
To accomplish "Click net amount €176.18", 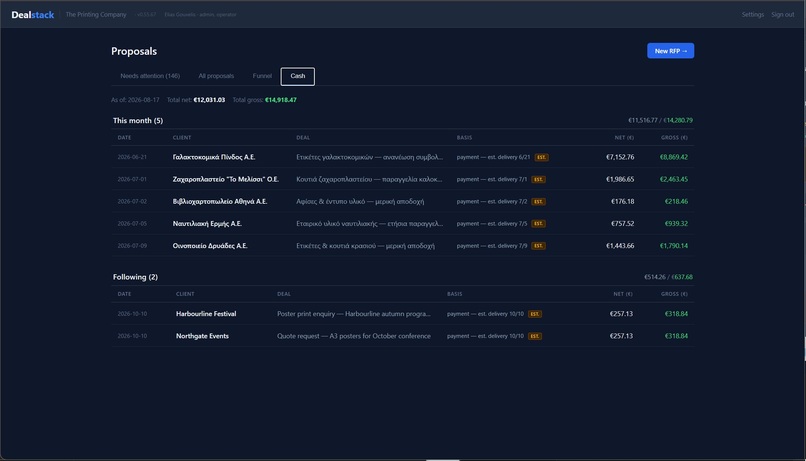I will point(622,201).
